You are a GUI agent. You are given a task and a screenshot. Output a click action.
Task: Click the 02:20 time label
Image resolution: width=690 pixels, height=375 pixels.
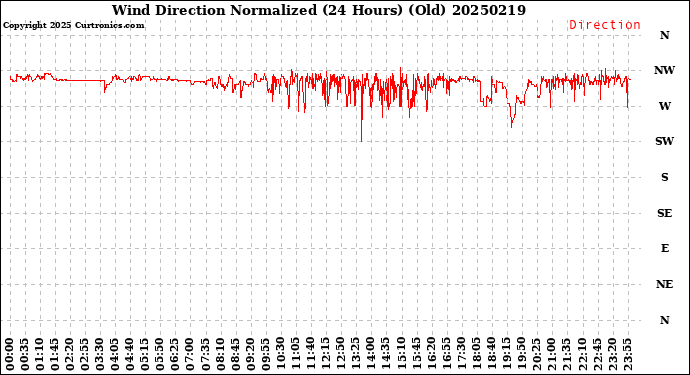point(70,355)
